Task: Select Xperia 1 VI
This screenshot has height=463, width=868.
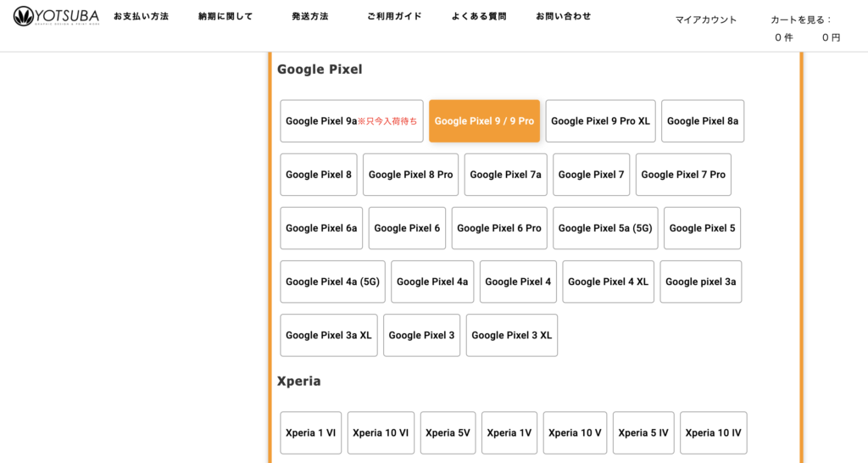Action: pyautogui.click(x=310, y=433)
